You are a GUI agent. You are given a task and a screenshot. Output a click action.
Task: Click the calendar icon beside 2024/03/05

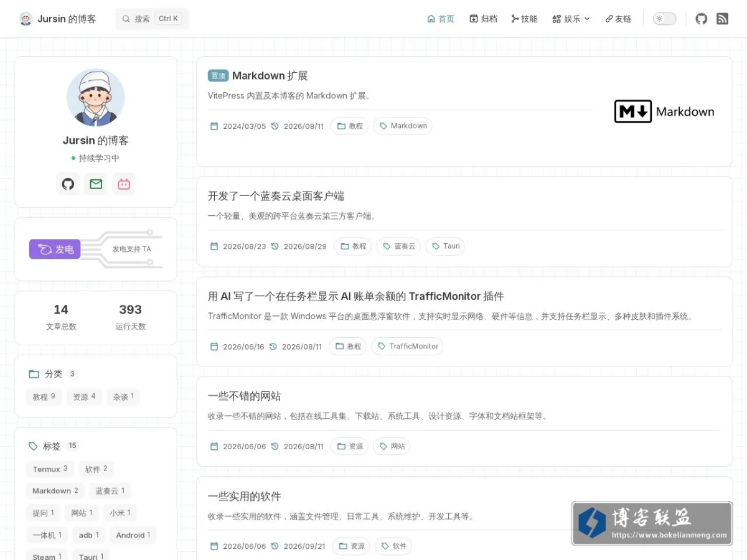pyautogui.click(x=214, y=126)
